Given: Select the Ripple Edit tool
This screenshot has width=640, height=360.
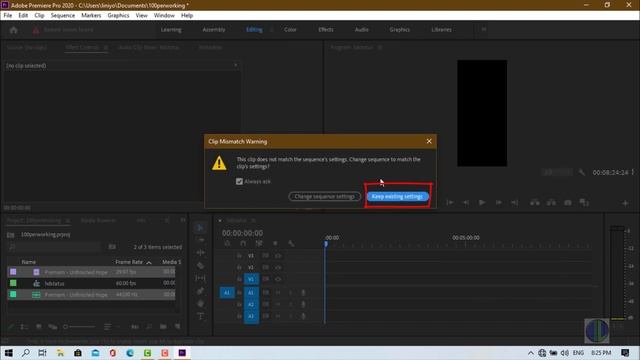Looking at the screenshot, I should [x=200, y=253].
